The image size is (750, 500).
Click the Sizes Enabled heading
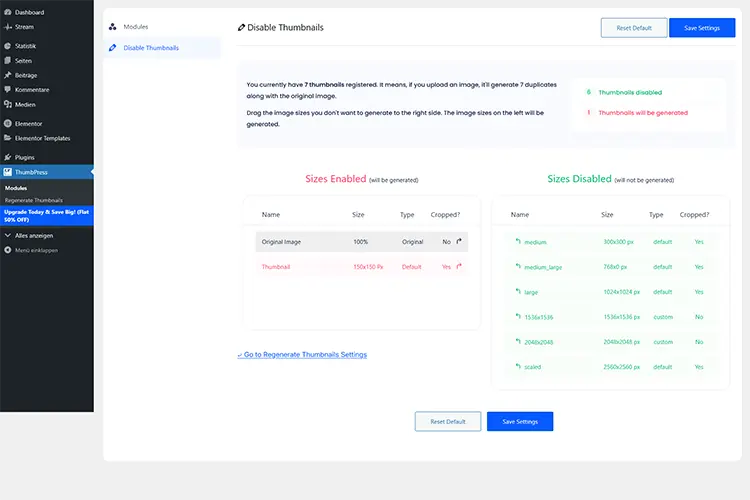(336, 178)
